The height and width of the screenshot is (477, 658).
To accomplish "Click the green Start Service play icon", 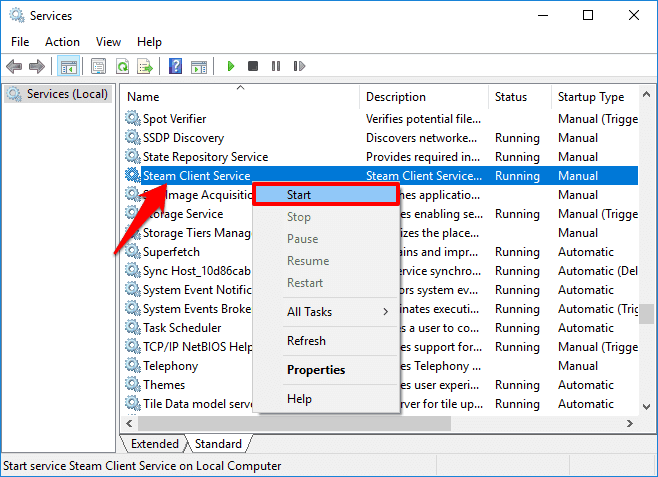I will point(230,66).
